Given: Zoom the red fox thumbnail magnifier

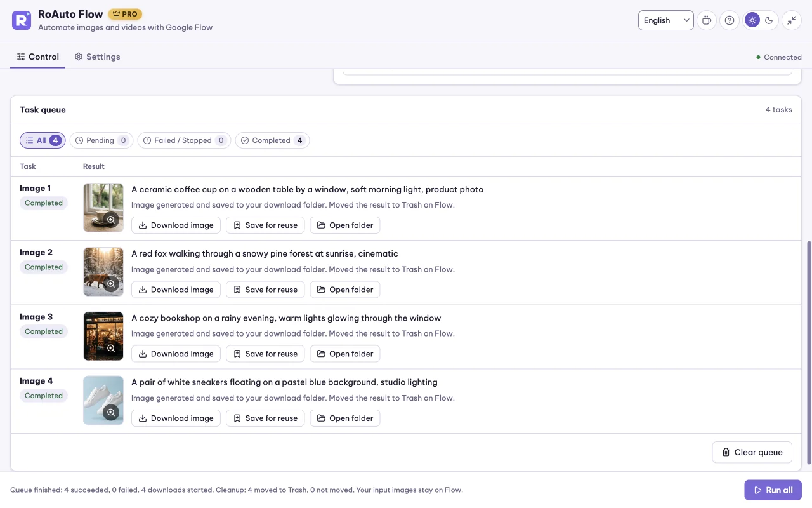Looking at the screenshot, I should pyautogui.click(x=111, y=284).
